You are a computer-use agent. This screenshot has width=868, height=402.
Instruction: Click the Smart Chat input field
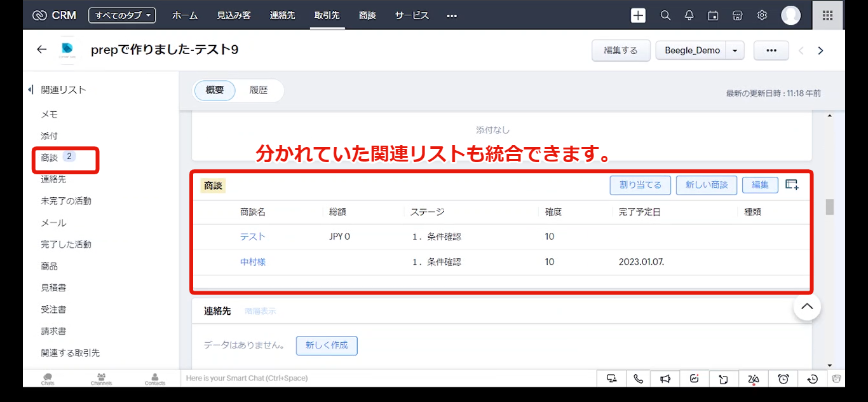[x=388, y=378]
